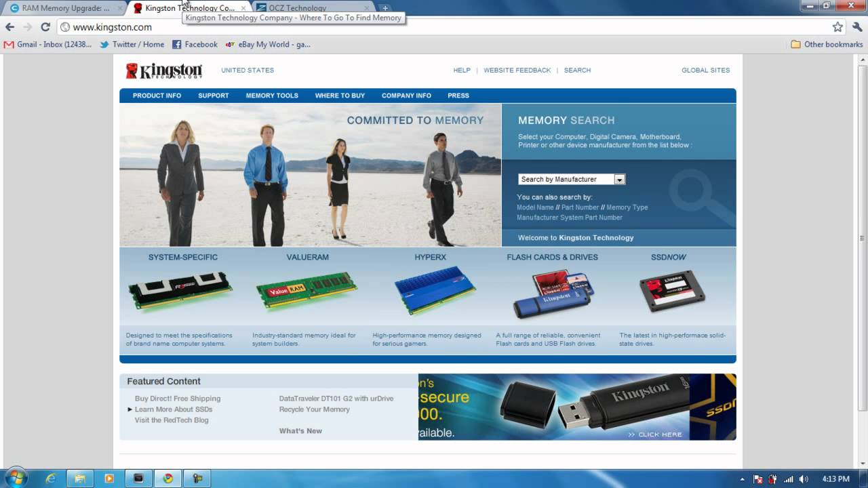
Task: Open the eBay My World bookmark
Action: coord(268,44)
